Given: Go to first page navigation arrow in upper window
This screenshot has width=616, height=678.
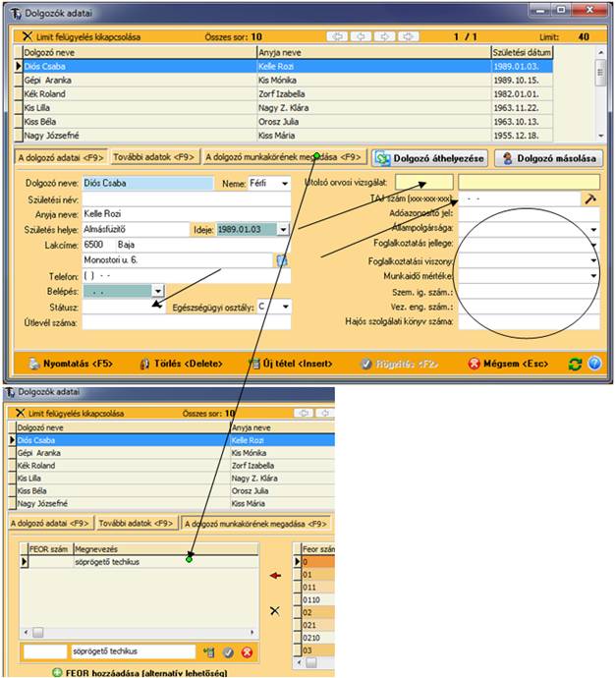Looking at the screenshot, I should coord(337,36).
